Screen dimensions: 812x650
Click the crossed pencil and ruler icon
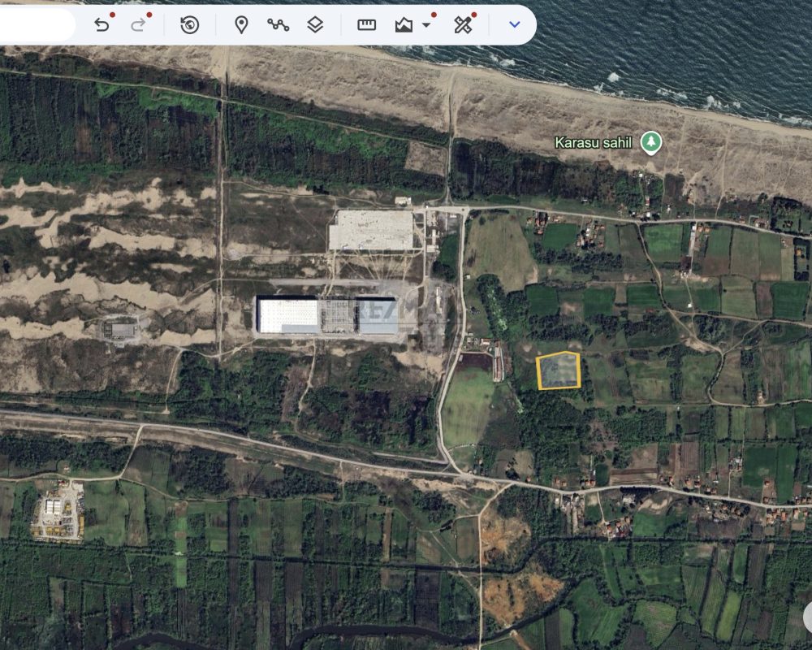pyautogui.click(x=463, y=24)
